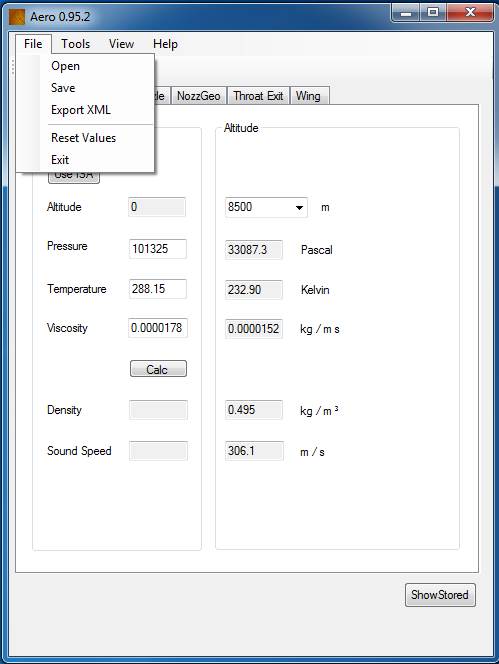This screenshot has height=664, width=499.
Task: Open the Help menu
Action: click(x=165, y=44)
